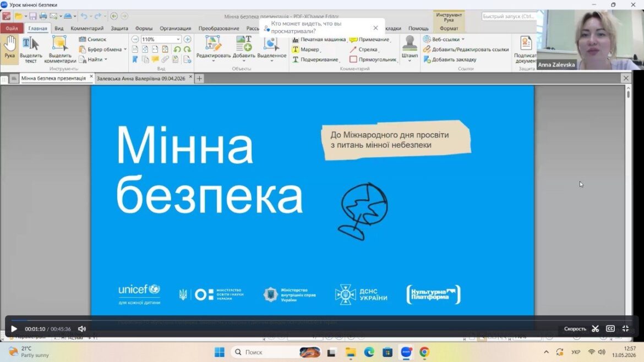This screenshot has width=644, height=362.
Task: Zoom in with the plus button
Action: pyautogui.click(x=187, y=40)
